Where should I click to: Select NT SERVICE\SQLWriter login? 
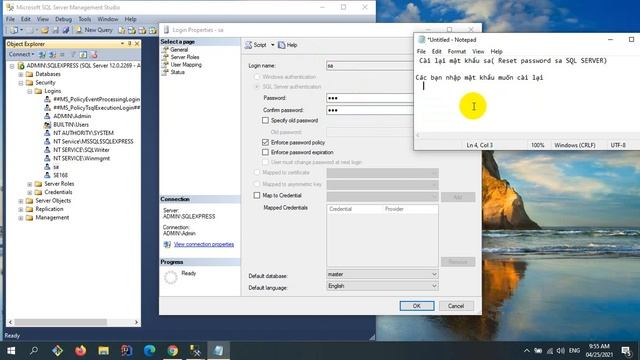click(81, 150)
